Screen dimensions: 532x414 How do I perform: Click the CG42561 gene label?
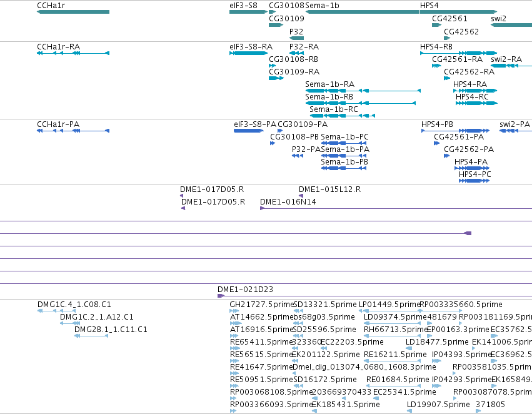pyautogui.click(x=449, y=19)
